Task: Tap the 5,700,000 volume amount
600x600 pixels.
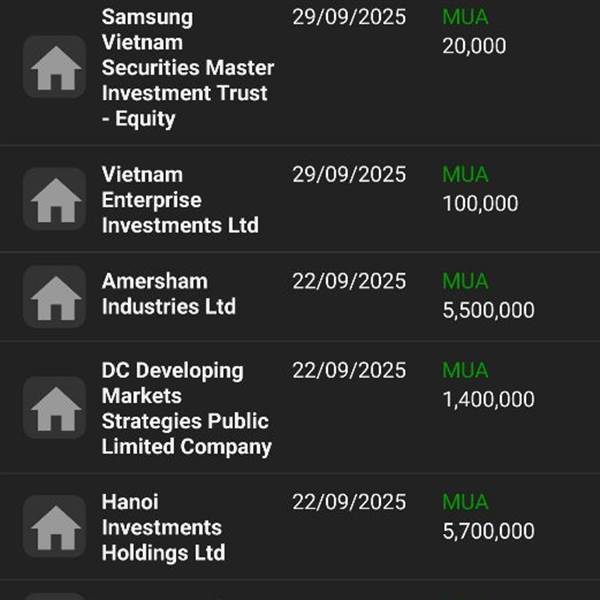Action: pos(488,530)
